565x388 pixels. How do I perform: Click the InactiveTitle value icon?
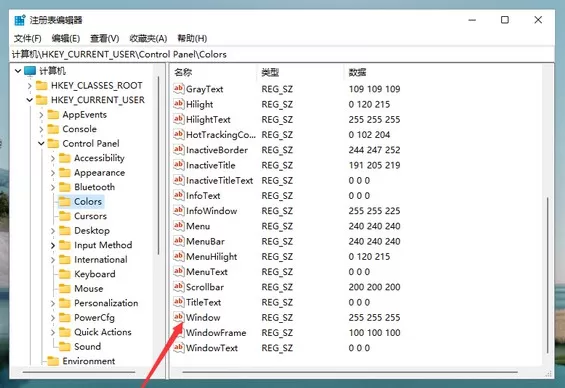coord(178,165)
